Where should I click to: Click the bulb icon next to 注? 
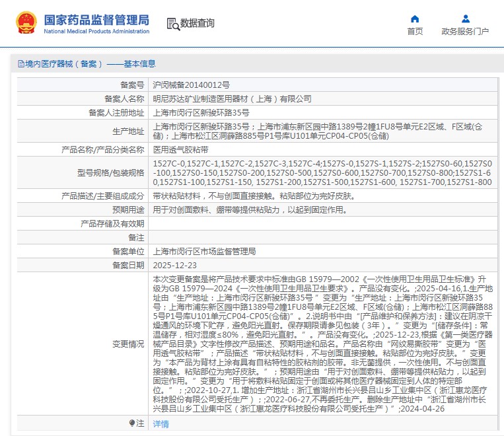(x=132, y=423)
